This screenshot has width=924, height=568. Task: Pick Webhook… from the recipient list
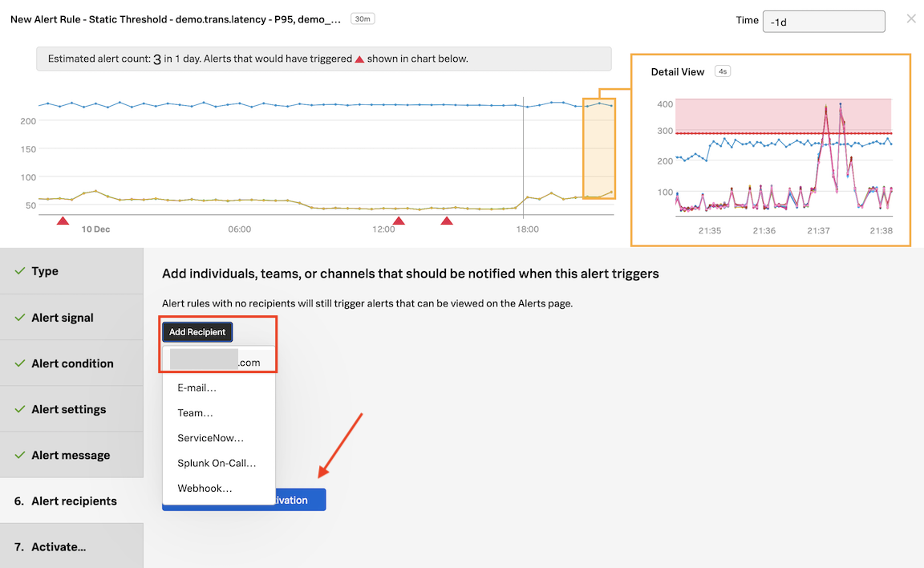point(205,488)
